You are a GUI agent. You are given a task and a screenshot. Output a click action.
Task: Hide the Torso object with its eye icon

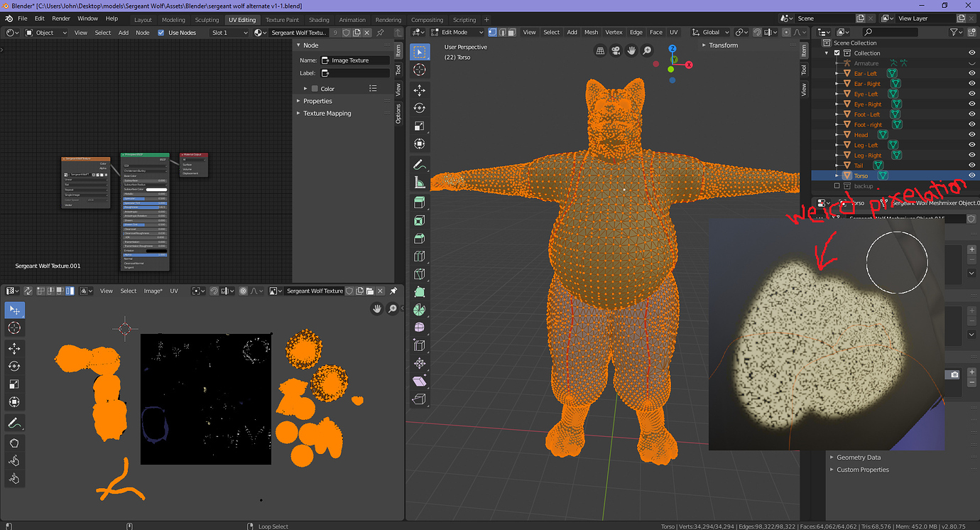click(971, 175)
